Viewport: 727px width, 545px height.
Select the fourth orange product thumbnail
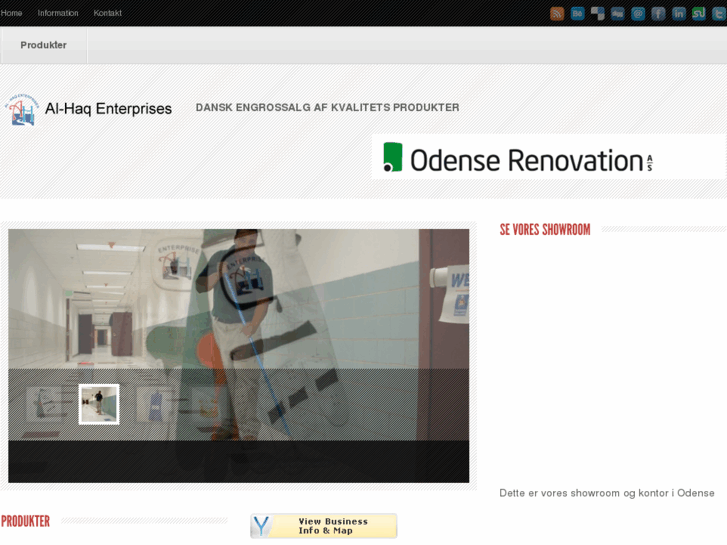pos(210,404)
